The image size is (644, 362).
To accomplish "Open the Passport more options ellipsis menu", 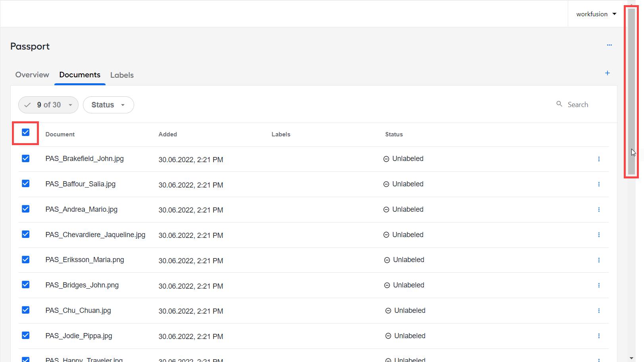I will pyautogui.click(x=609, y=45).
